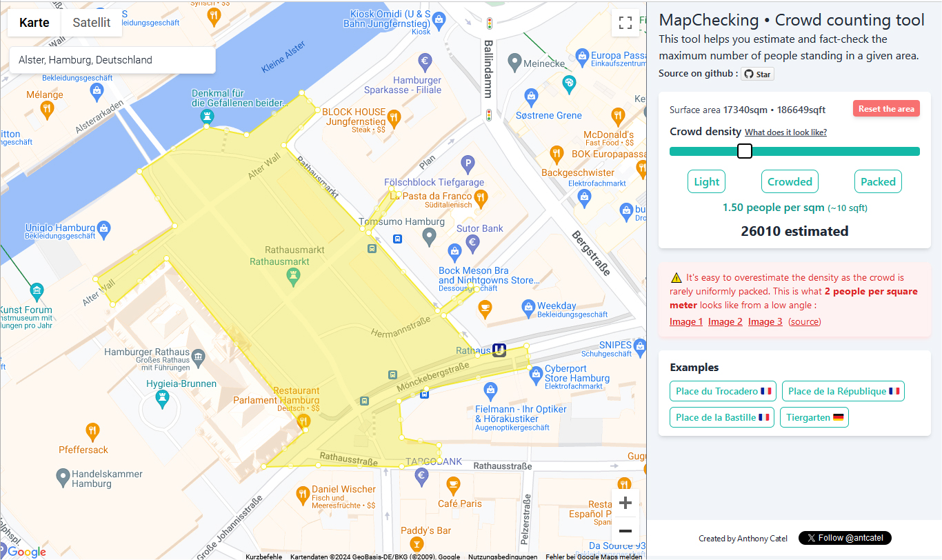Click the Pfeffersack restaurant pin
This screenshot has width=942, height=560.
pos(92,433)
